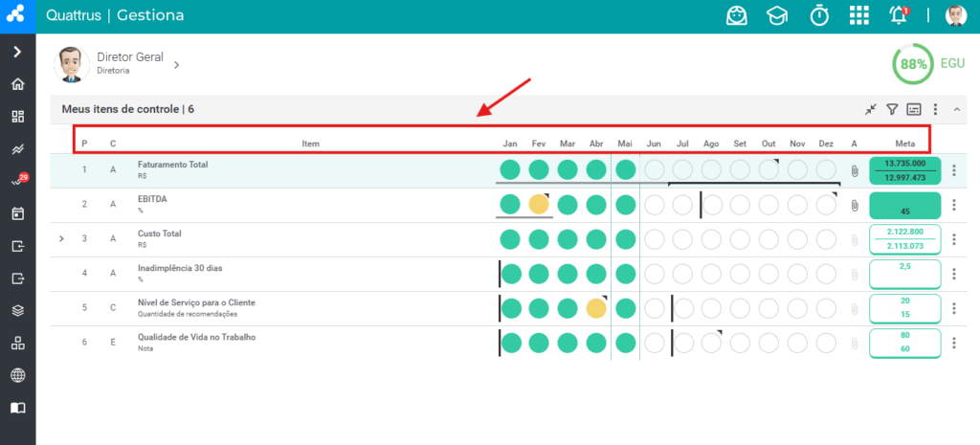The height and width of the screenshot is (445, 980).
Task: Select the yellow Abr circle for Nível de Serviço
Action: (x=596, y=307)
